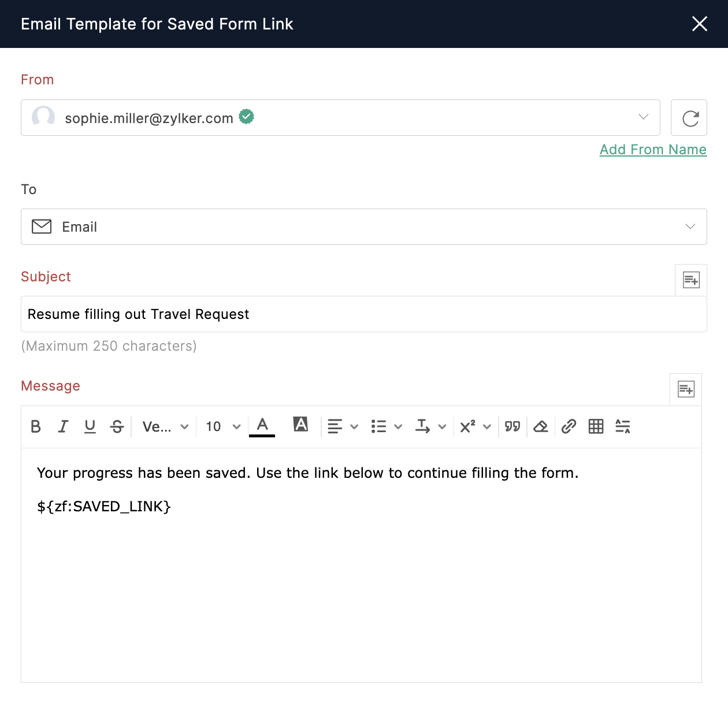Click the verified badge next to sophie.miller@zylker.com
This screenshot has width=728, height=706.
247,117
